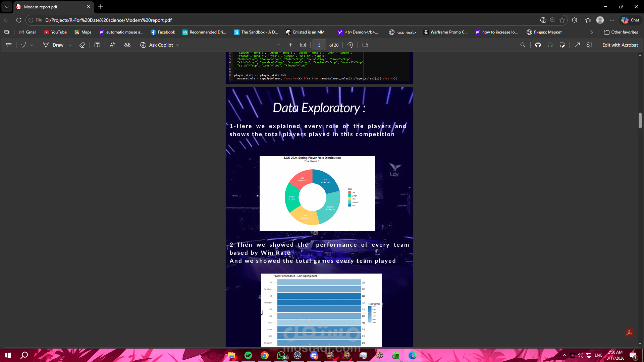Click the vertical scrollbar thumb
This screenshot has height=362, width=644.
click(x=640, y=121)
